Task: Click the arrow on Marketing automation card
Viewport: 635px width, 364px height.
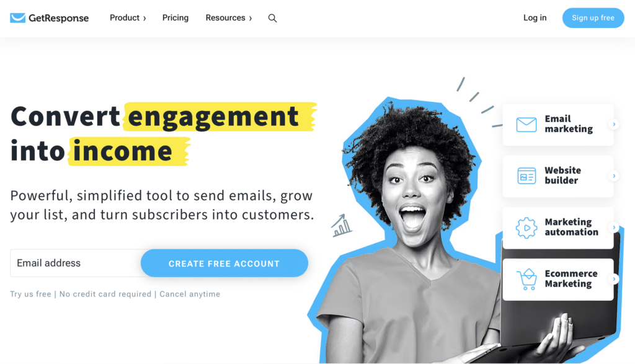Action: coord(614,228)
